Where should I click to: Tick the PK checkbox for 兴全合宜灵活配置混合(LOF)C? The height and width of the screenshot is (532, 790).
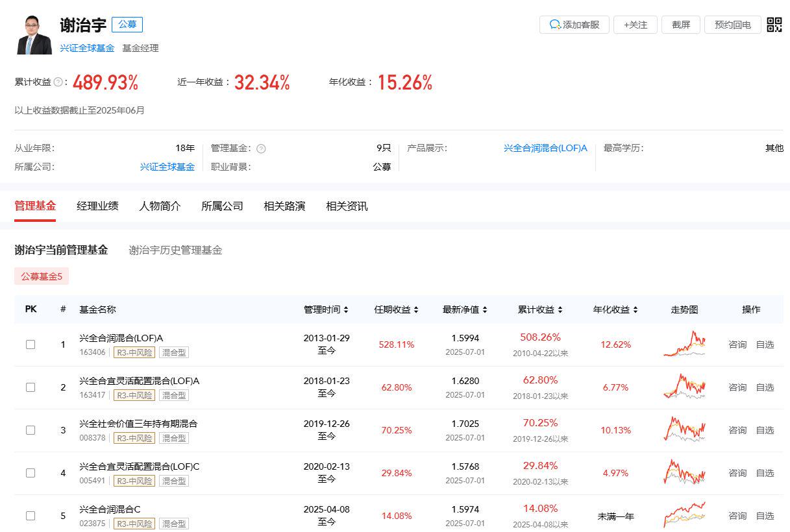[31, 473]
